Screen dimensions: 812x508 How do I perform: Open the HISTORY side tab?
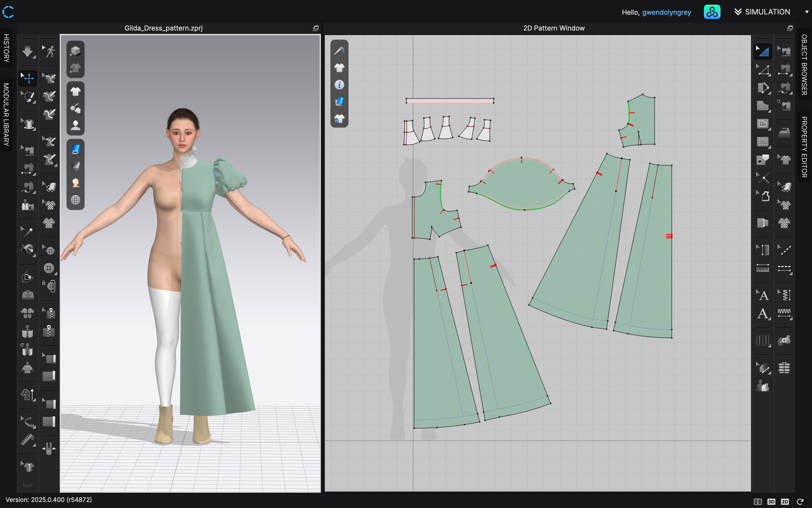pyautogui.click(x=6, y=48)
